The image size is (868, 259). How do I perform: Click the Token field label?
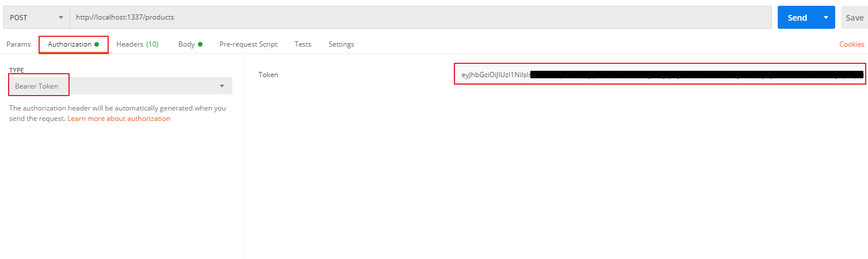[x=268, y=75]
